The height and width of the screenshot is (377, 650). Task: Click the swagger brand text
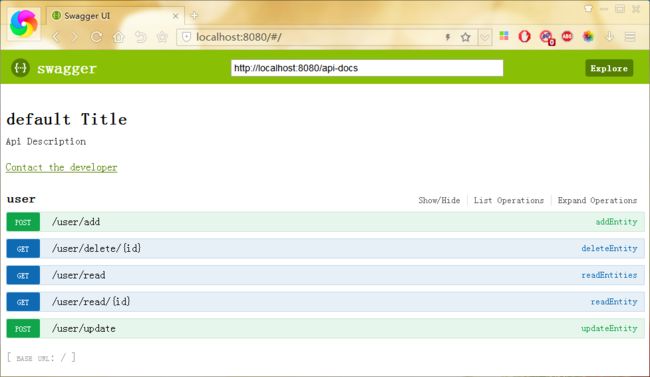[67, 68]
